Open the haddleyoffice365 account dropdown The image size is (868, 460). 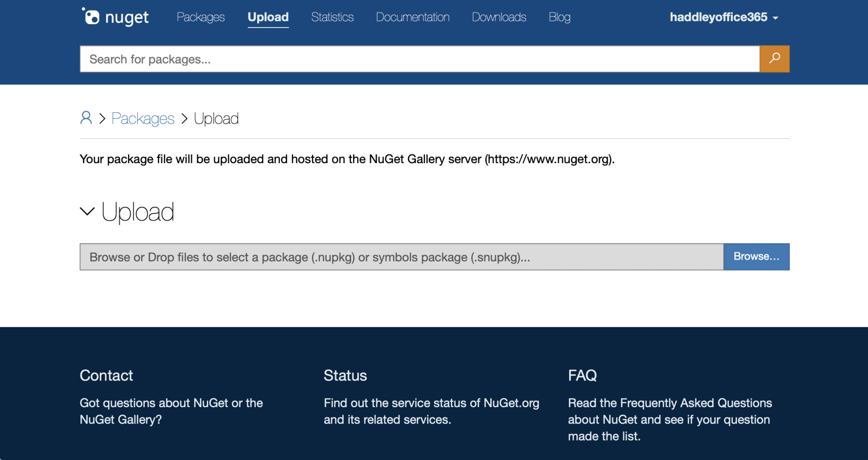pyautogui.click(x=723, y=17)
